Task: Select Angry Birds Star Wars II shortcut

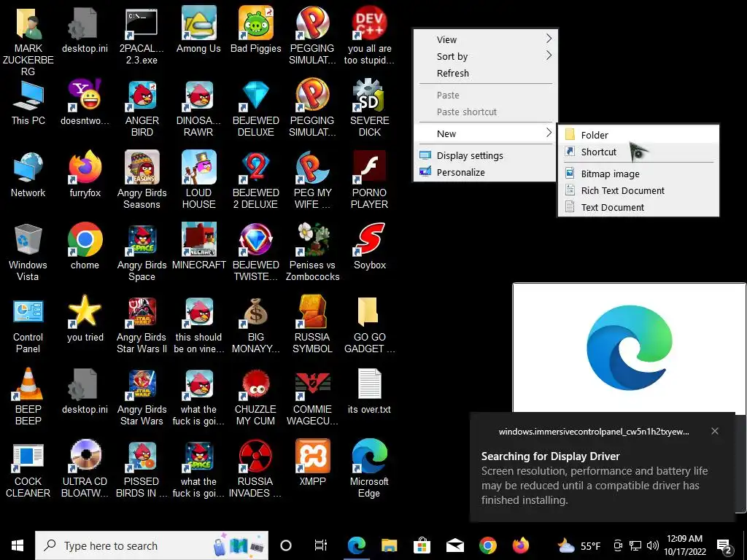Action: coord(142,324)
